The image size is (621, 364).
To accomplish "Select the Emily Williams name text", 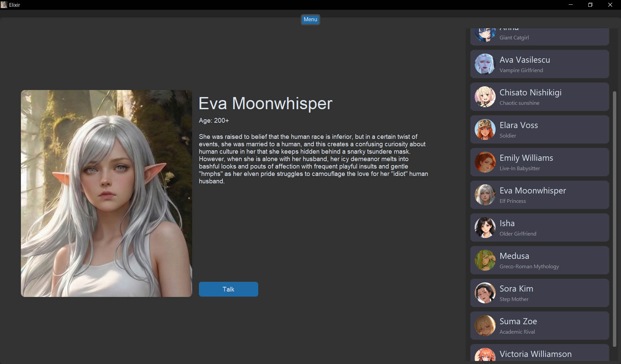I will tap(526, 158).
